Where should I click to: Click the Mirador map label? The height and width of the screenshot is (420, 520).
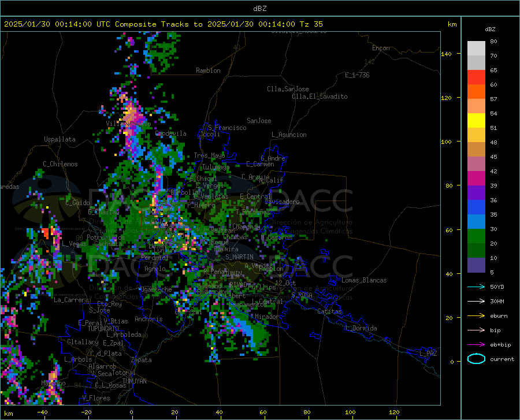tap(266, 317)
